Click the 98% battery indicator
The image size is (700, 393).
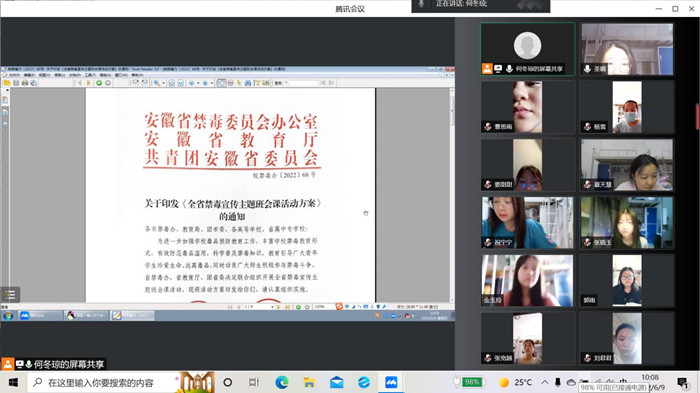pyautogui.click(x=471, y=382)
